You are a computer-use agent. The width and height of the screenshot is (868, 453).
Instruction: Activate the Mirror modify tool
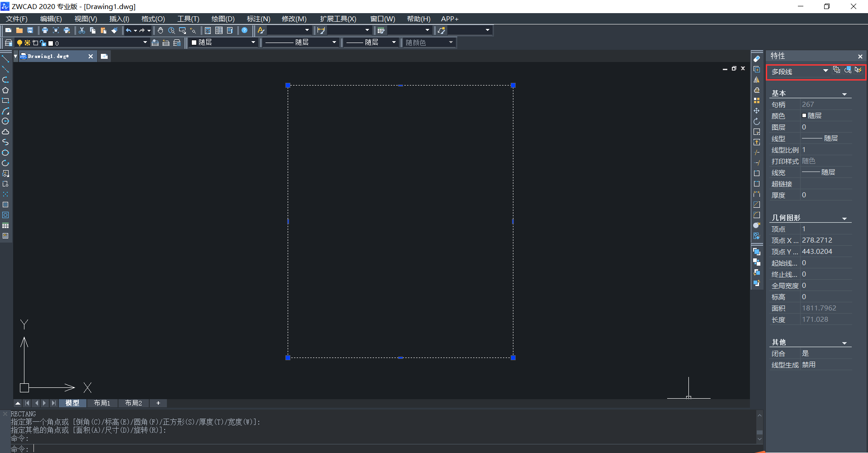coord(757,80)
